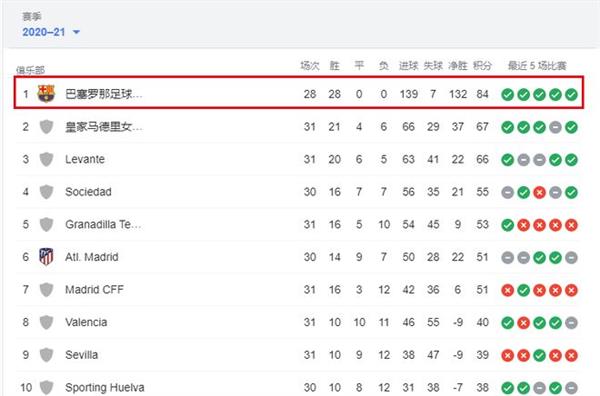Open the 皇家马德里女... team link
This screenshot has height=396, width=600.
pos(104,127)
